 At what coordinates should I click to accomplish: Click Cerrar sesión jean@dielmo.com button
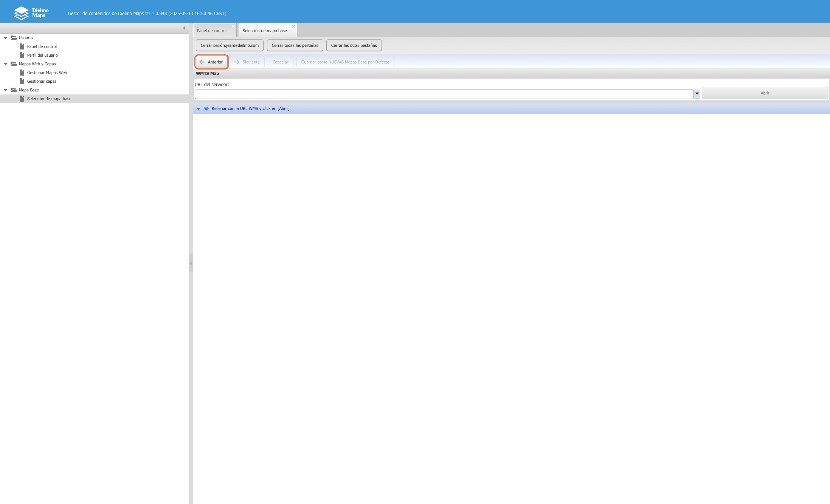(x=230, y=45)
